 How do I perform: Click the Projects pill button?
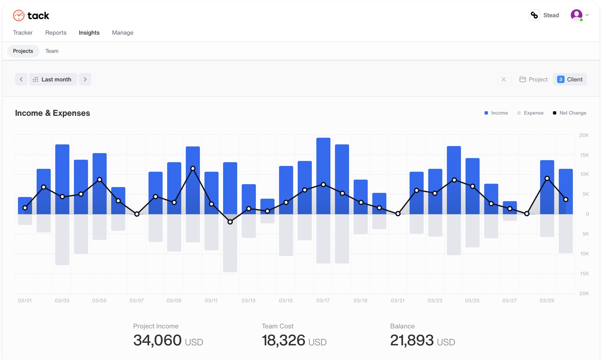click(x=23, y=51)
